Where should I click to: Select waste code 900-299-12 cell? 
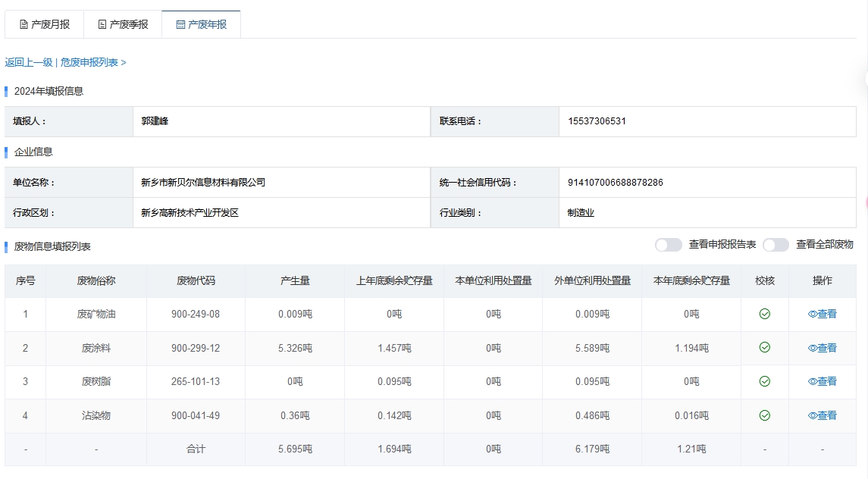pos(196,348)
